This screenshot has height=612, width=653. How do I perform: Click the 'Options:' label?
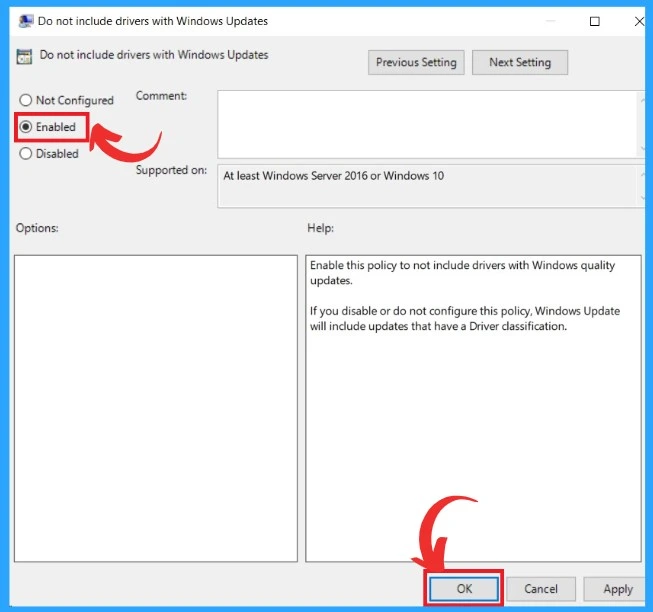tap(37, 228)
